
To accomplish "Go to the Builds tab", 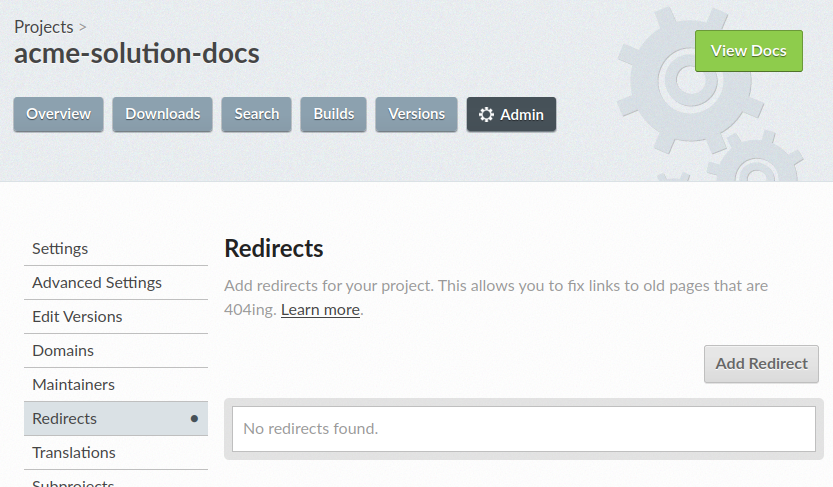I will click(x=334, y=114).
